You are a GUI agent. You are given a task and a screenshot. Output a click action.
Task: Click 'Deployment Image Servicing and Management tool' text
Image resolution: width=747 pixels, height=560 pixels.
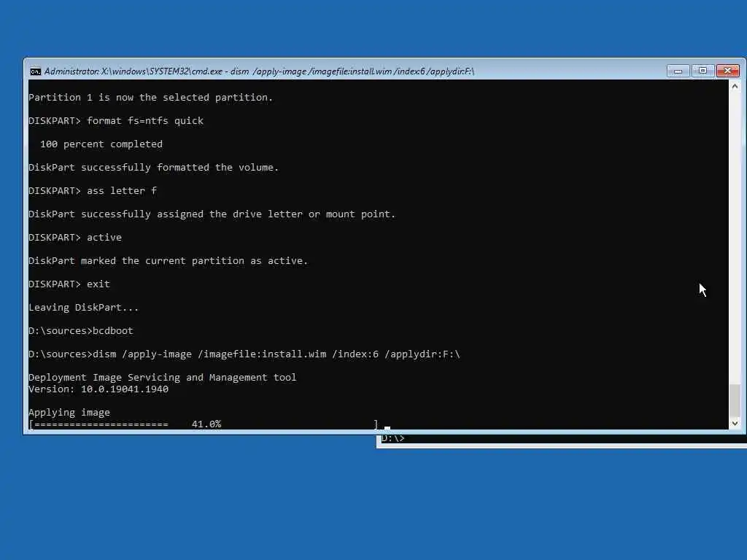163,377
